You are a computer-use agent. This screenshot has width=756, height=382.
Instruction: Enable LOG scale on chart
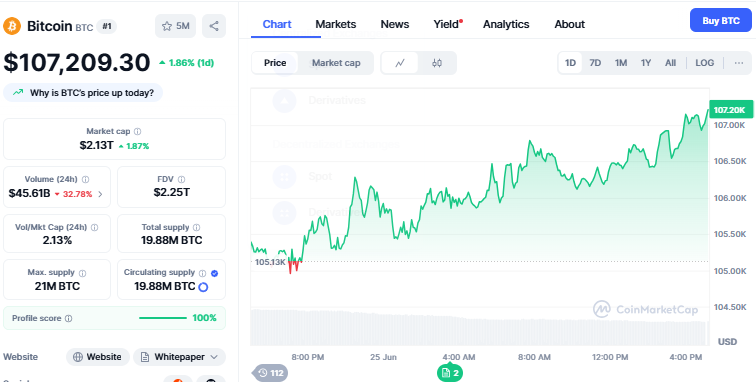tap(704, 63)
